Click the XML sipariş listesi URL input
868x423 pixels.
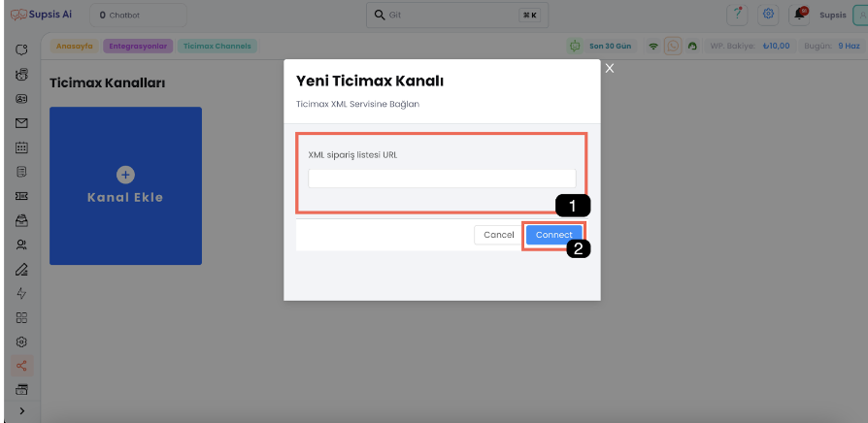point(442,179)
